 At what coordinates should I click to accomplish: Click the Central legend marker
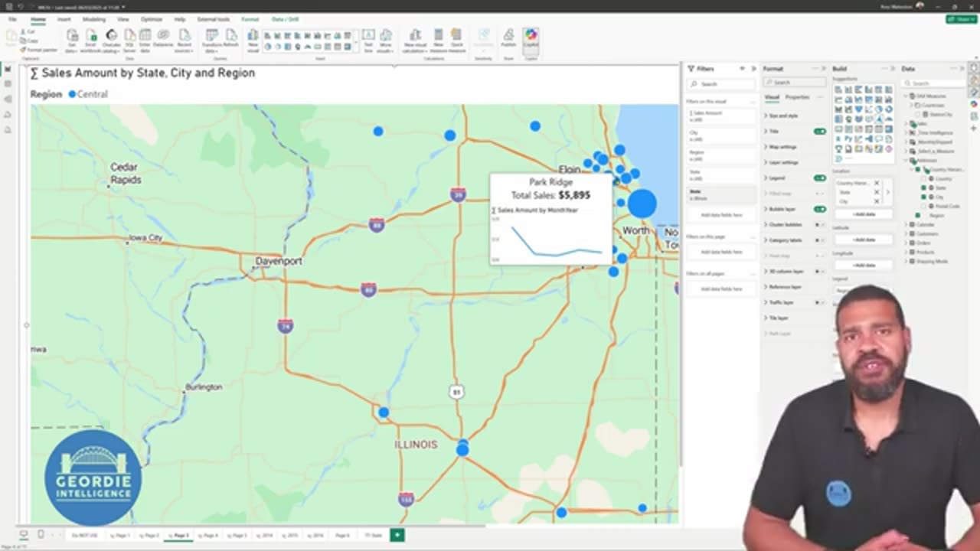[73, 94]
